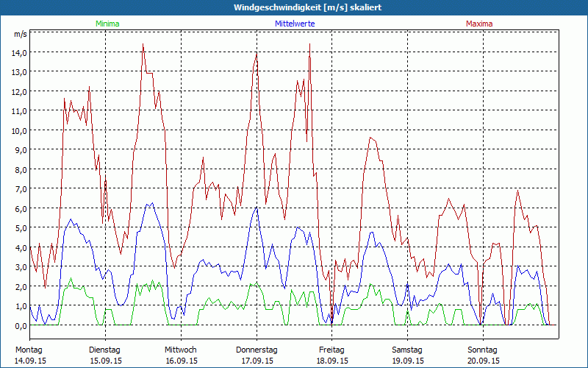Image resolution: width=588 pixels, height=368 pixels.
Task: Click the 'Samstag' day label
Action: (407, 350)
